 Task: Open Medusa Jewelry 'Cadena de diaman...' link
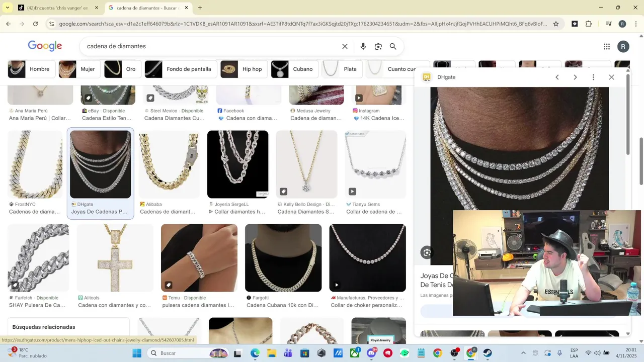316,118
